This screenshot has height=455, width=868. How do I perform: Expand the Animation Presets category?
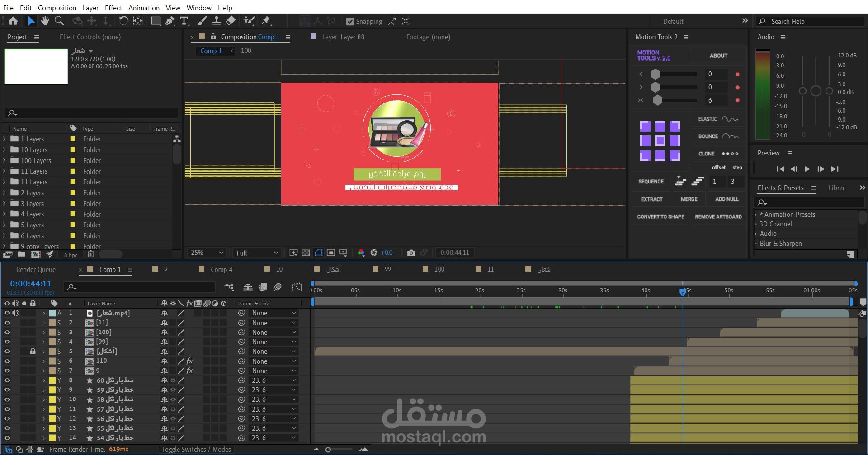click(755, 215)
